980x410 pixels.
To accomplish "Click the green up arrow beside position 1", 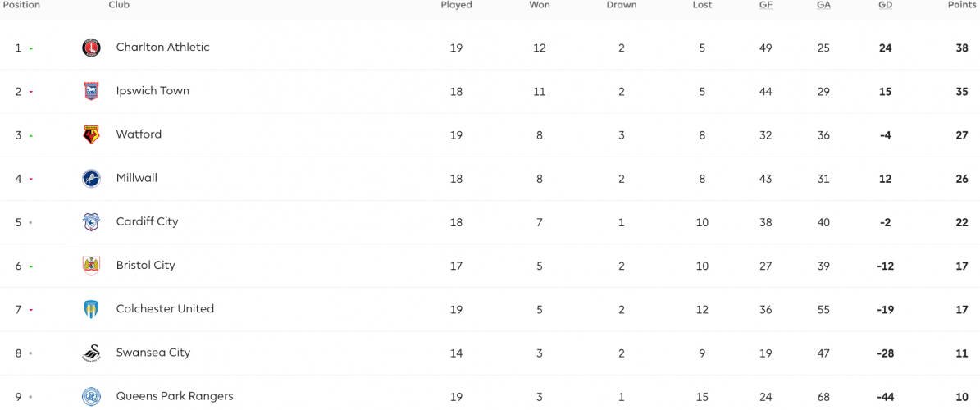I will (30, 48).
